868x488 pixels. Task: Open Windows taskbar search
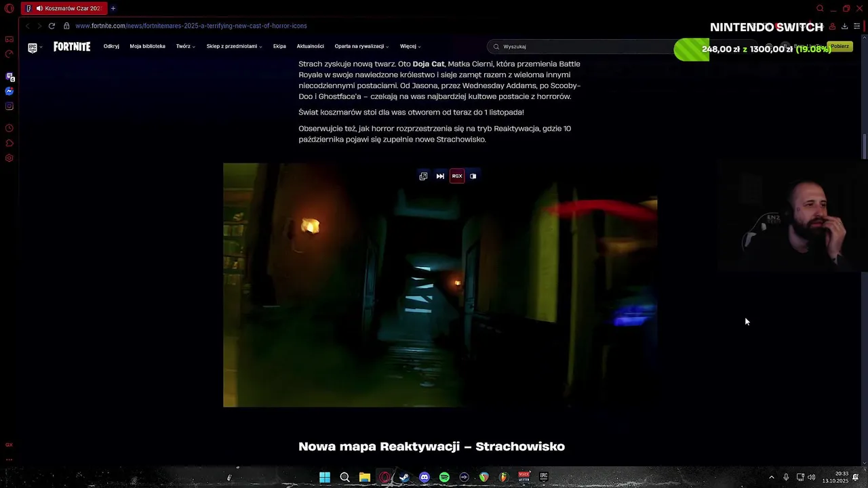[x=344, y=477]
